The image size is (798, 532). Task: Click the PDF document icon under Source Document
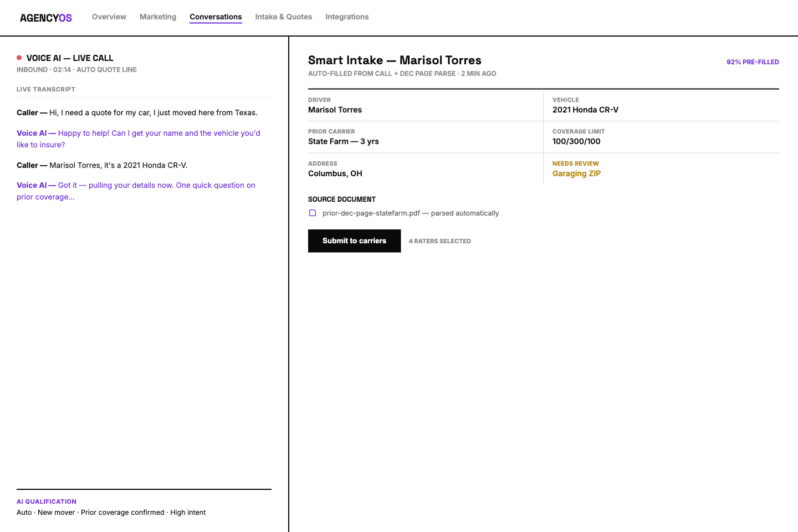[x=313, y=213]
